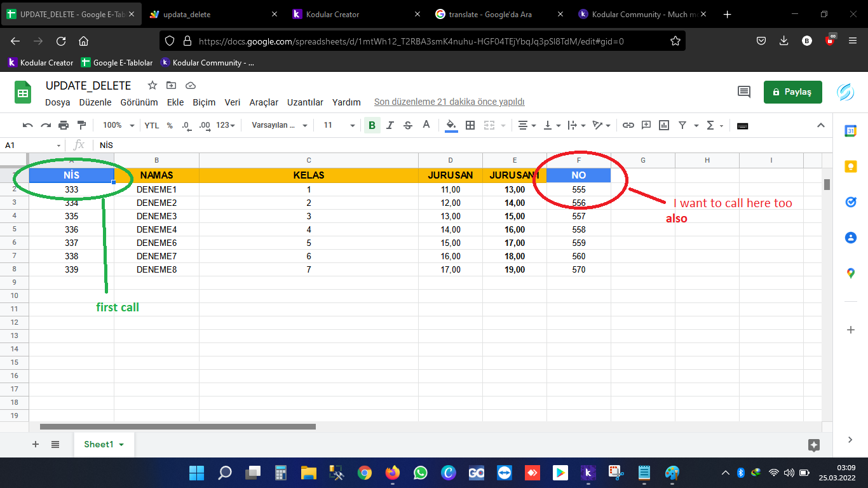Image resolution: width=868 pixels, height=488 pixels.
Task: Toggle strikethrough formatting
Action: (x=408, y=125)
